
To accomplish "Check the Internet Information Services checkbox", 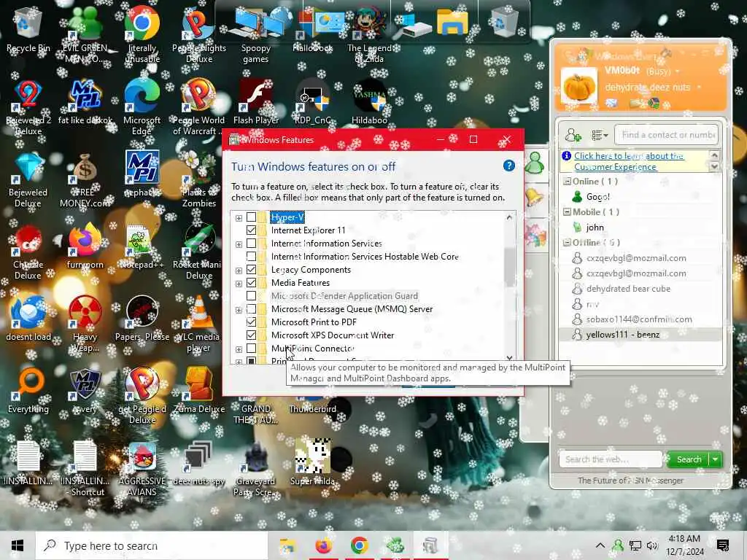I will tap(251, 244).
